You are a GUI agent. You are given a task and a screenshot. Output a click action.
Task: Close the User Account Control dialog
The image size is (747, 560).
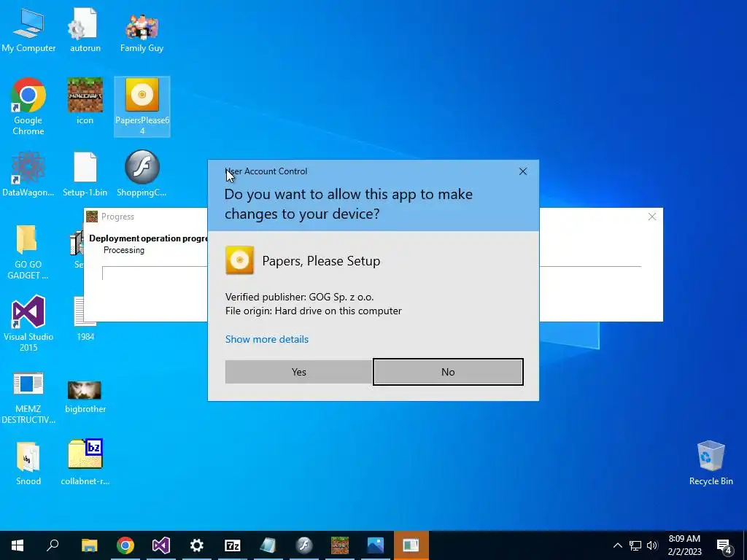pos(522,171)
